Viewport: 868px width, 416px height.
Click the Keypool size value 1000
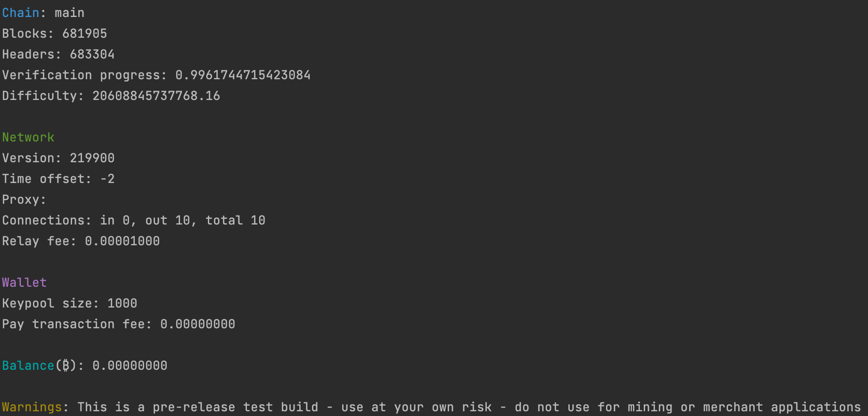[x=122, y=303]
